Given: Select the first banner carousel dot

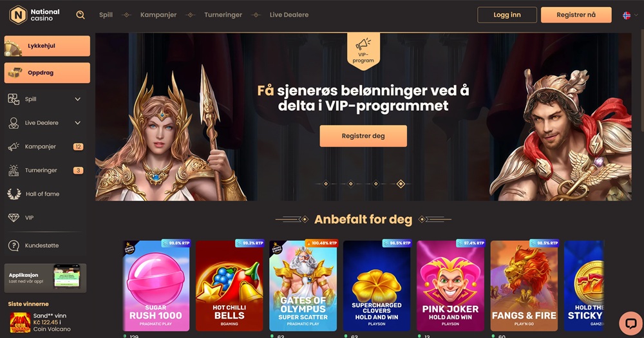Looking at the screenshot, I should [x=326, y=184].
